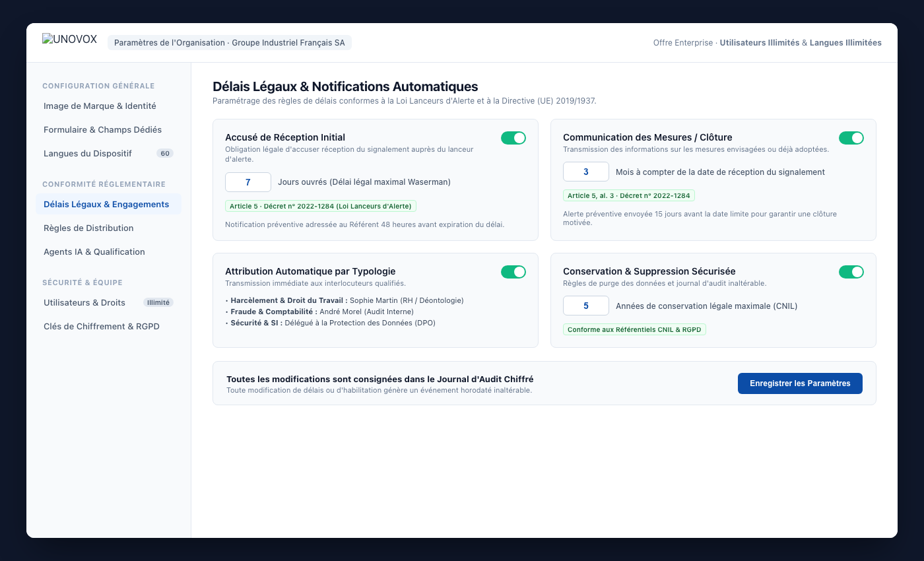This screenshot has width=924, height=561.
Task: Click the Illimité badge beside Utilisateurs & Droits
Action: pos(158,303)
